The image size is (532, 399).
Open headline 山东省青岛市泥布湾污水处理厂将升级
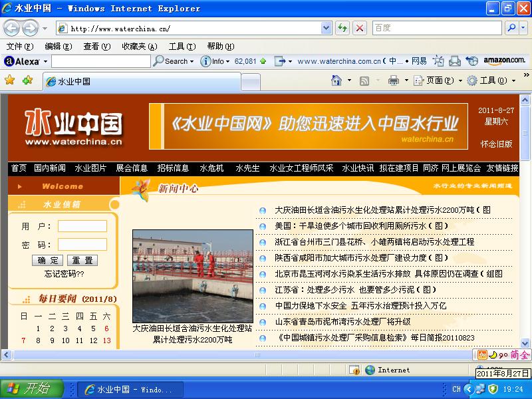point(342,321)
